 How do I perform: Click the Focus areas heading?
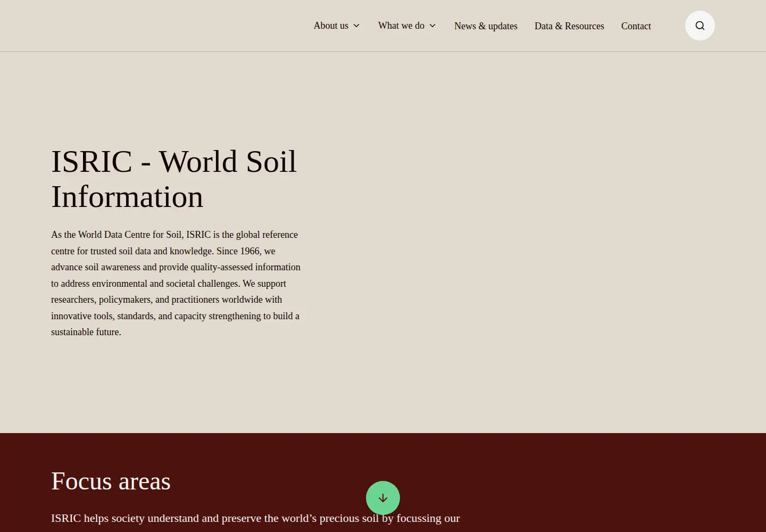(111, 481)
